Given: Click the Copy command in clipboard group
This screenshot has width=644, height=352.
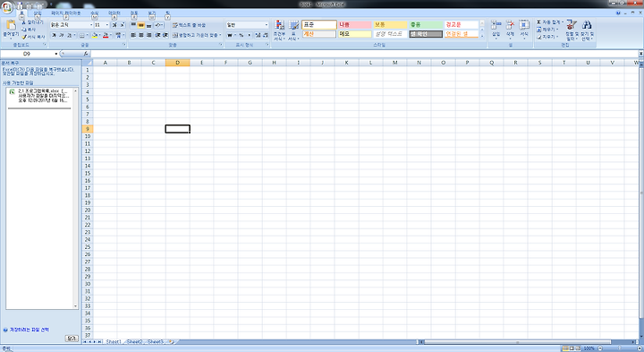Looking at the screenshot, I should click(29, 30).
